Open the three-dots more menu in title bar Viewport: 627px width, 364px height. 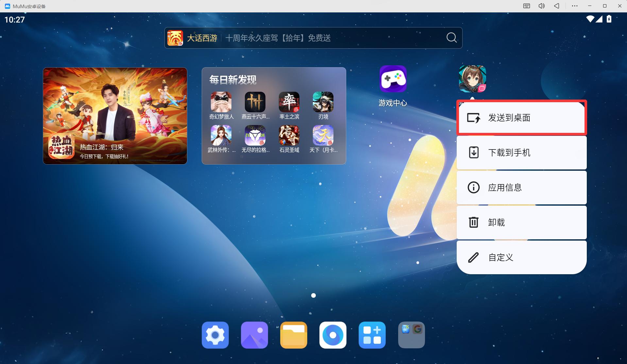[574, 6]
